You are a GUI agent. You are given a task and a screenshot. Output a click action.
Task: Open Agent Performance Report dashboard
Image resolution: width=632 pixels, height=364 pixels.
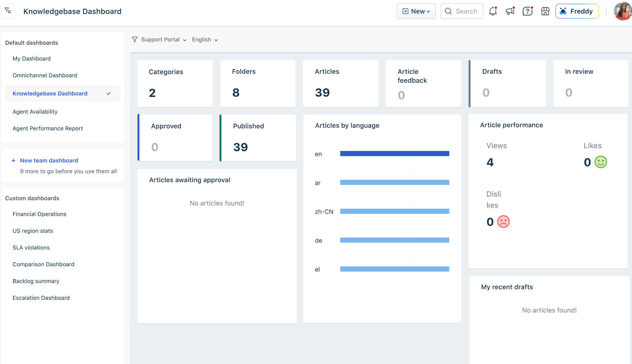click(48, 128)
